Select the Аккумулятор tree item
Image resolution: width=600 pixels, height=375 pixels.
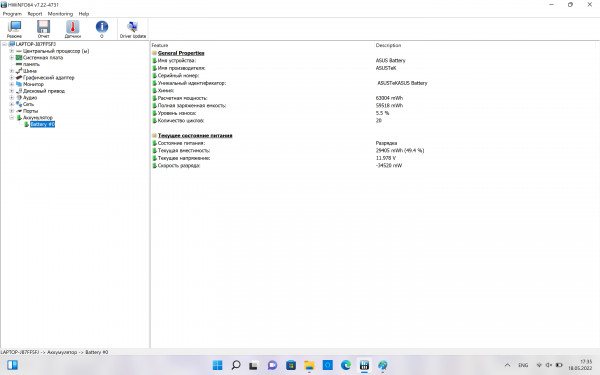38,117
